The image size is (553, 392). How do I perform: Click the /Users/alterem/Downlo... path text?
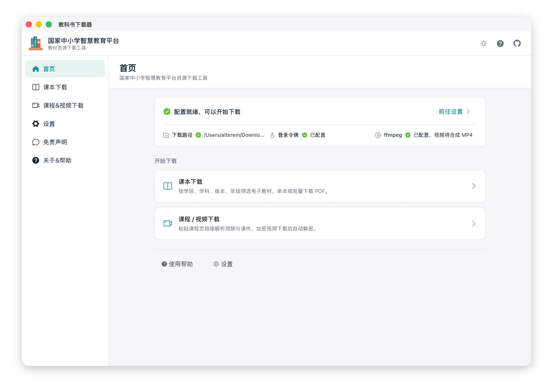[234, 135]
